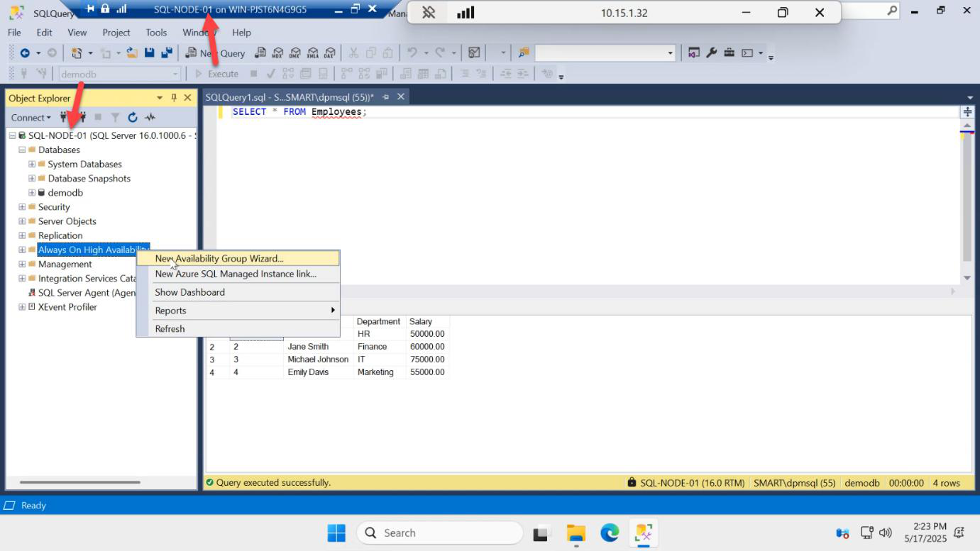Click the New Project toolbar icon
Image resolution: width=980 pixels, height=551 pixels.
tap(77, 53)
